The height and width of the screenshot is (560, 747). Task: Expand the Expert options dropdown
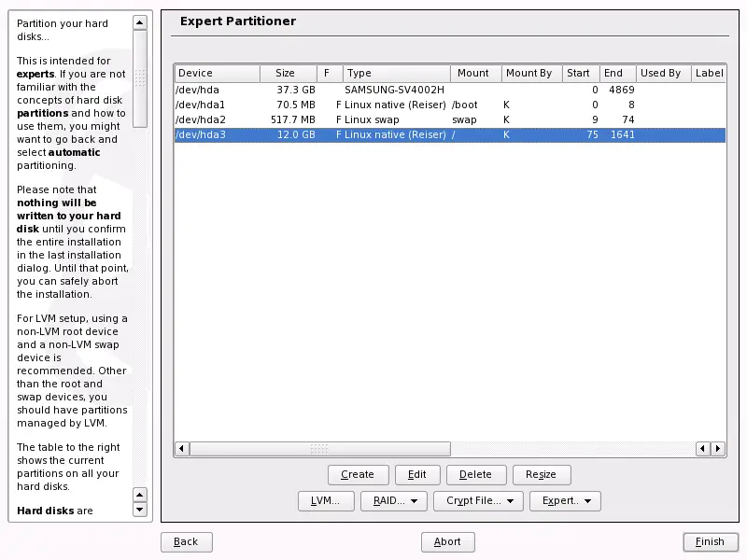tap(565, 501)
